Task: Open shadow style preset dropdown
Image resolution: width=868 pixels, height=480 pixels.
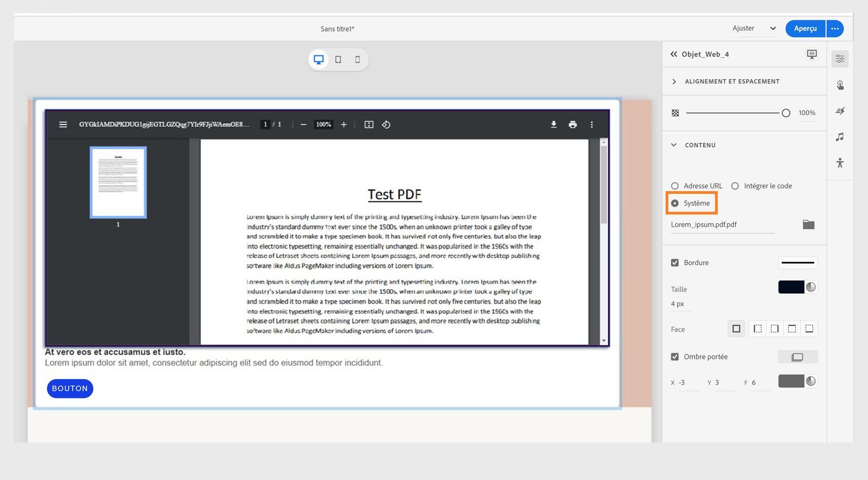Action: coord(797,357)
